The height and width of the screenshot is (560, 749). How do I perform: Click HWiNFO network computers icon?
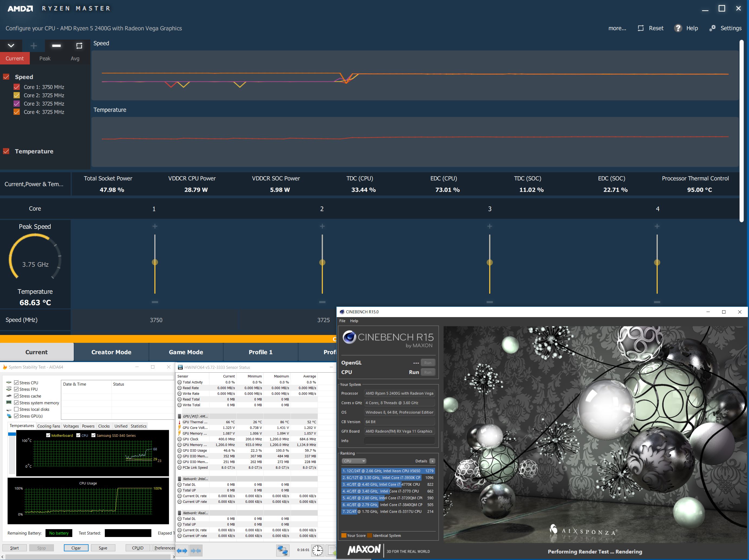(x=282, y=550)
